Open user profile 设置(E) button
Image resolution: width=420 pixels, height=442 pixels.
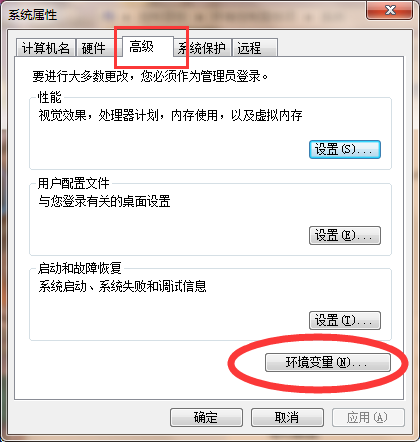(345, 236)
